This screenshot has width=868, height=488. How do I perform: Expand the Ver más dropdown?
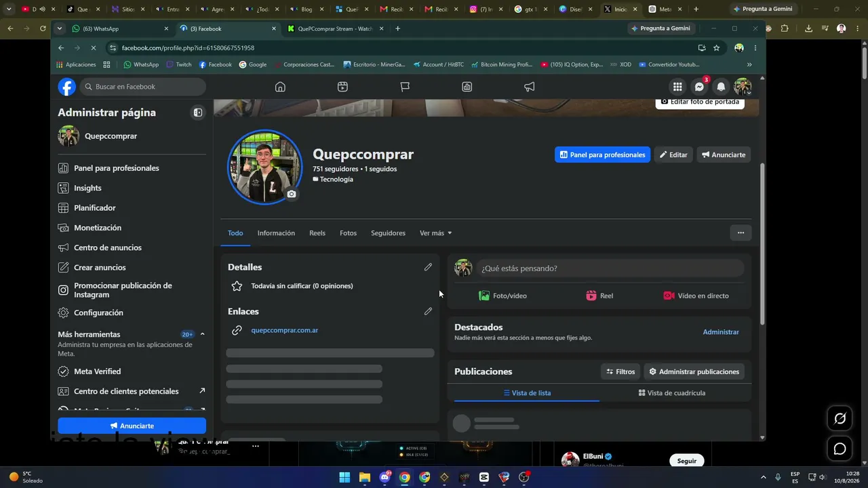(x=435, y=233)
